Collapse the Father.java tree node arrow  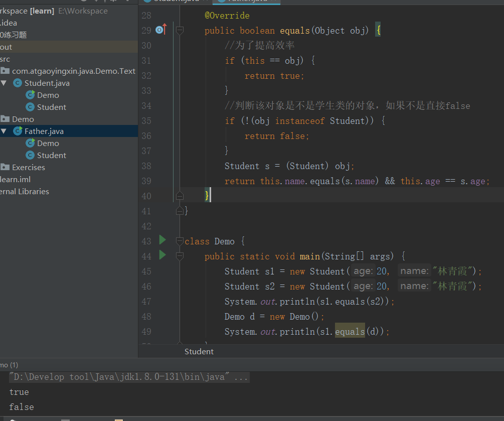4,131
